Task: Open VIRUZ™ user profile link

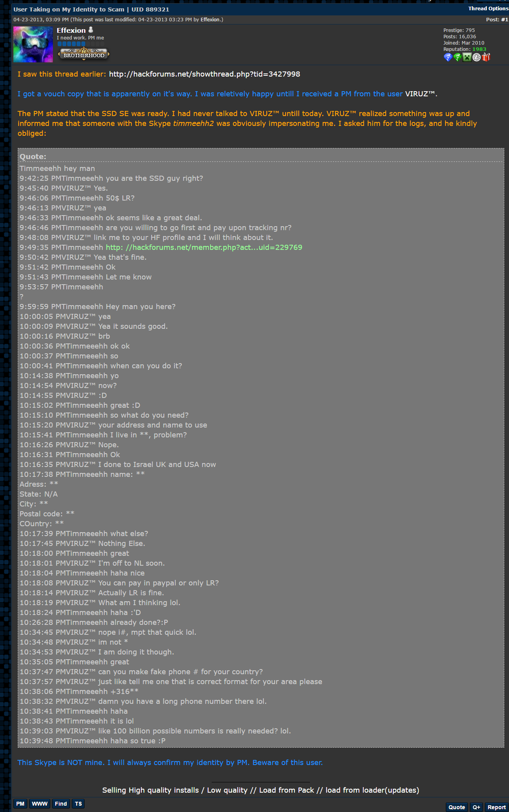Action: (x=420, y=94)
